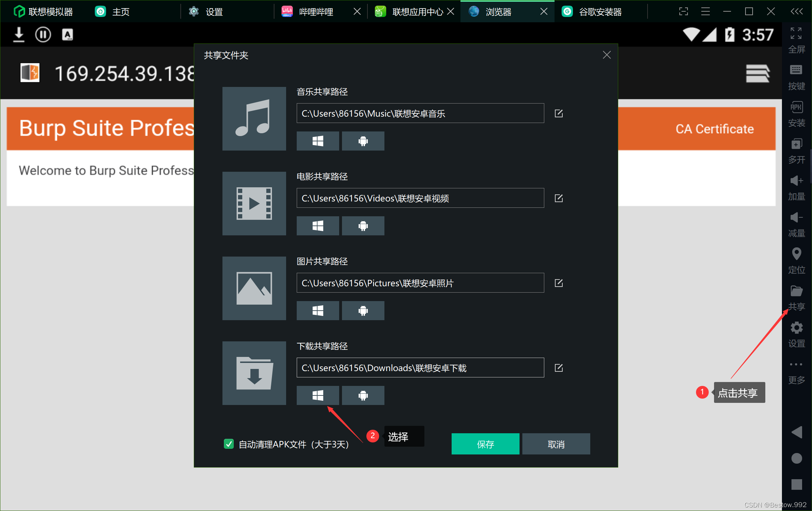Open the 按键 keyboard mapping tool
The image size is (812, 511).
coord(796,77)
